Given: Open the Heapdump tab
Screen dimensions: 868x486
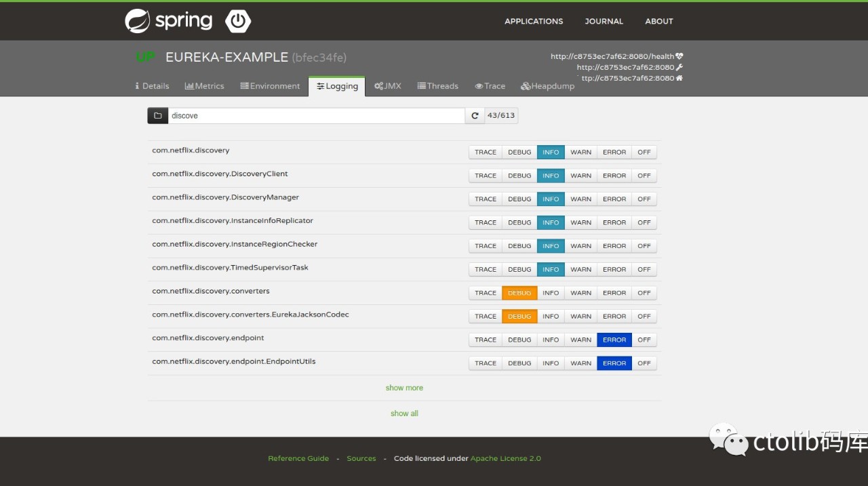Looking at the screenshot, I should coord(547,86).
